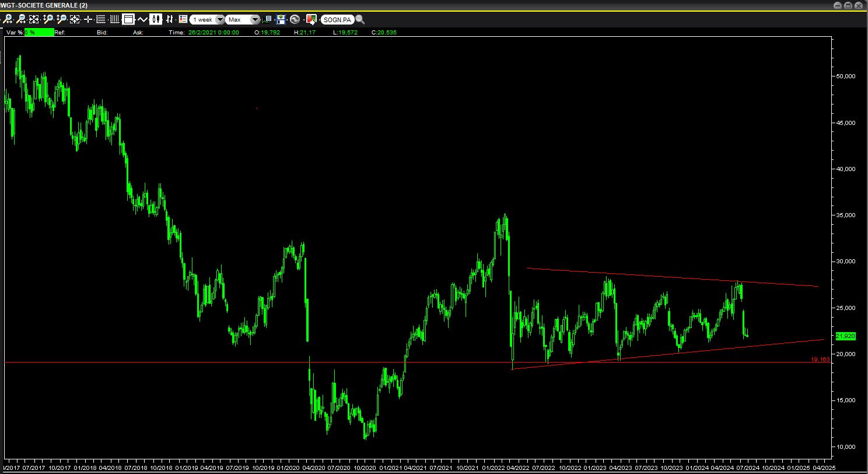Click the chart image export icon
This screenshot has height=474, width=868.
pos(311,19)
